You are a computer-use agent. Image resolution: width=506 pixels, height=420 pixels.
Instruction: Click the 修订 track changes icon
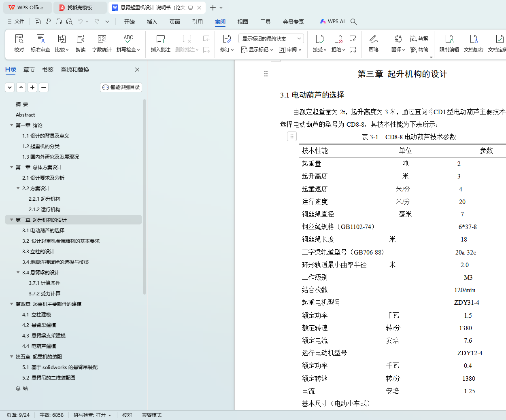[x=227, y=43]
